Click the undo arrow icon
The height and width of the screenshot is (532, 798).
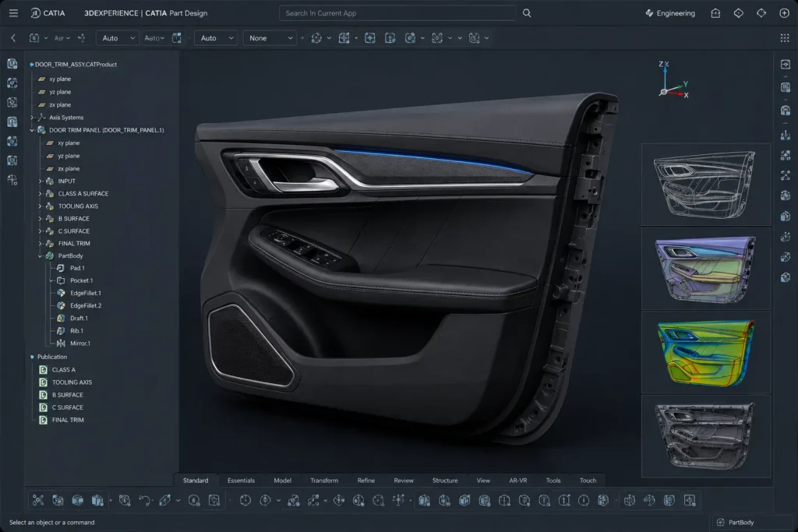click(x=144, y=501)
